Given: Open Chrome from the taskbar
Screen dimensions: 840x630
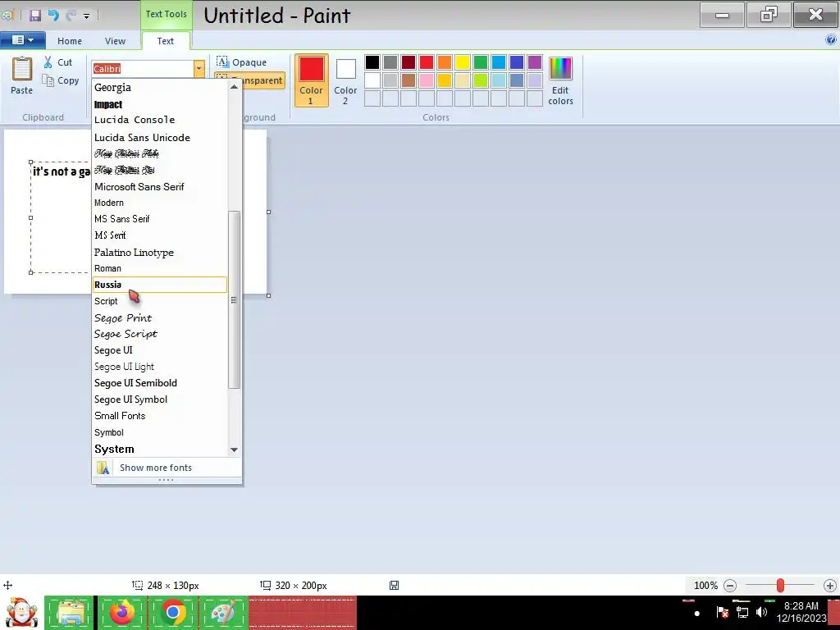Looking at the screenshot, I should tap(172, 612).
